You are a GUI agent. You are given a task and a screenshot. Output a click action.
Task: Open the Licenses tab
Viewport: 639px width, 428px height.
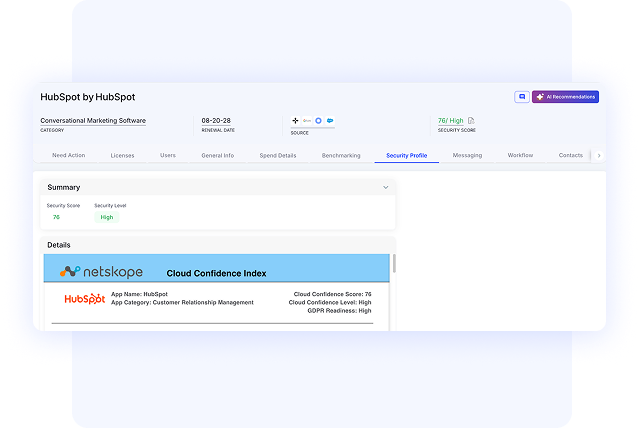pyautogui.click(x=122, y=155)
